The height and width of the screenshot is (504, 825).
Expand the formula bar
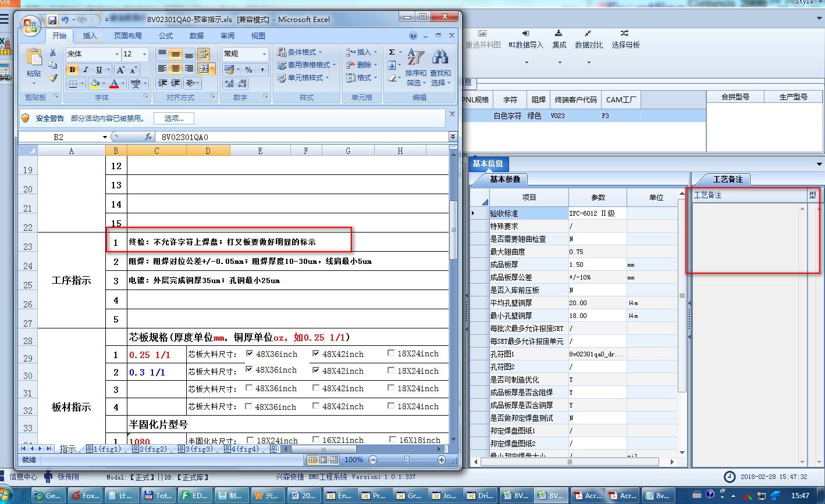(453, 137)
